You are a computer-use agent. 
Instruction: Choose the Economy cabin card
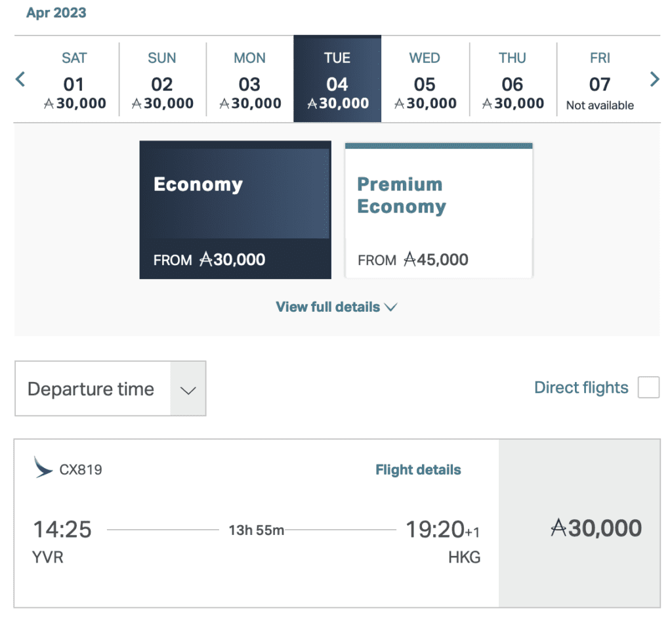[235, 210]
